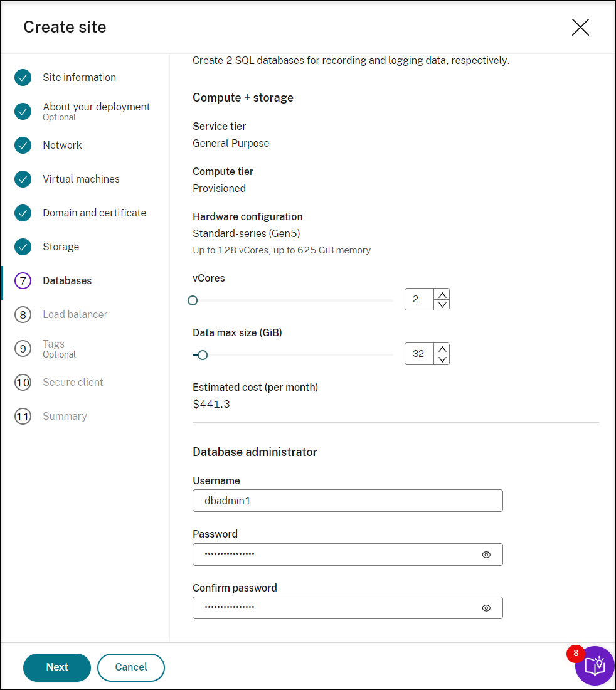Viewport: 616px width, 690px height.
Task: Decrease vCores with the down arrow
Action: click(442, 305)
